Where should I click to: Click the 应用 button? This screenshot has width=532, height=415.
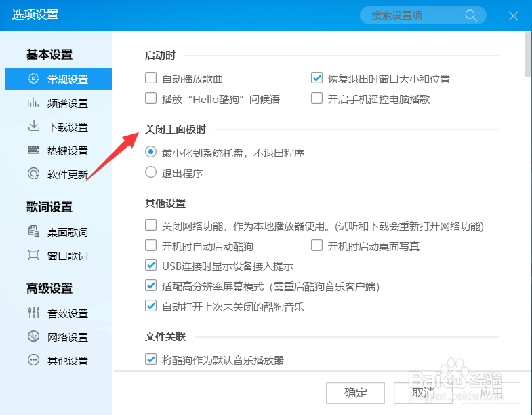point(491,393)
